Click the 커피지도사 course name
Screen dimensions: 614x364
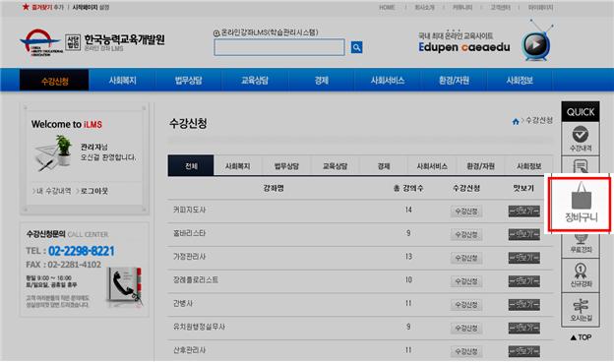(189, 210)
